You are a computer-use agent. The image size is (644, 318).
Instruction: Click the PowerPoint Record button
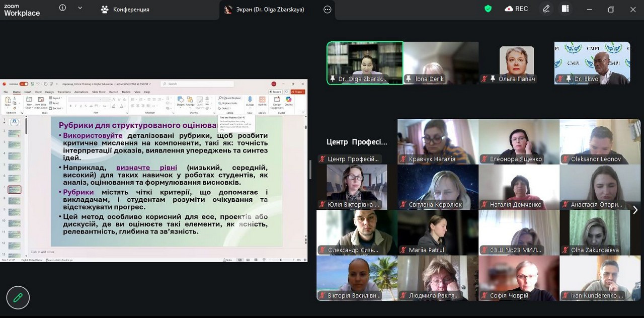tap(275, 92)
